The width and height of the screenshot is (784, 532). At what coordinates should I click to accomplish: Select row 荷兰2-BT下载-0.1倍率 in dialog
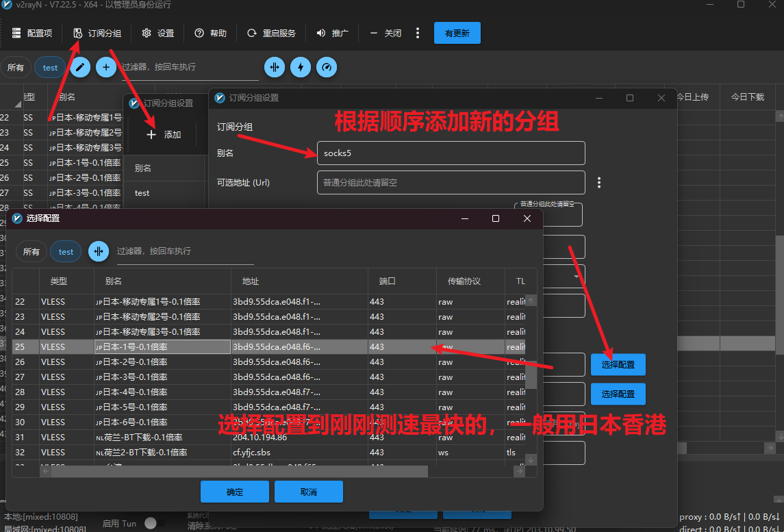pos(269,452)
